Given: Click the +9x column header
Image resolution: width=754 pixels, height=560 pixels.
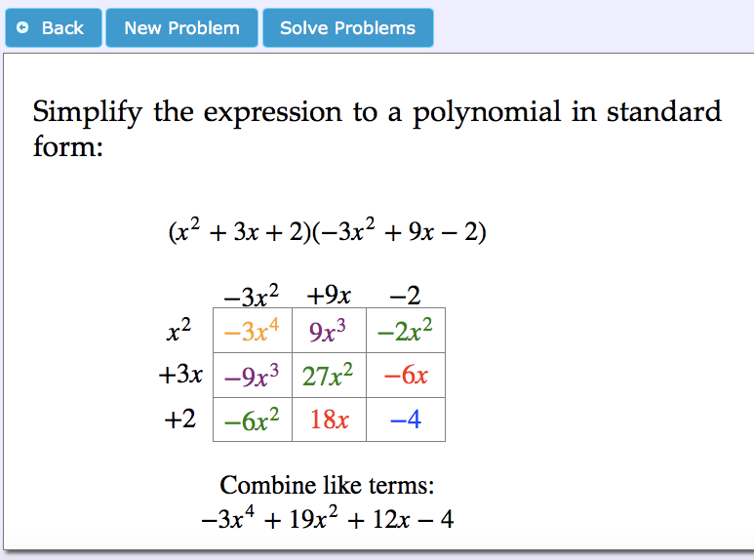Looking at the screenshot, I should point(329,295).
